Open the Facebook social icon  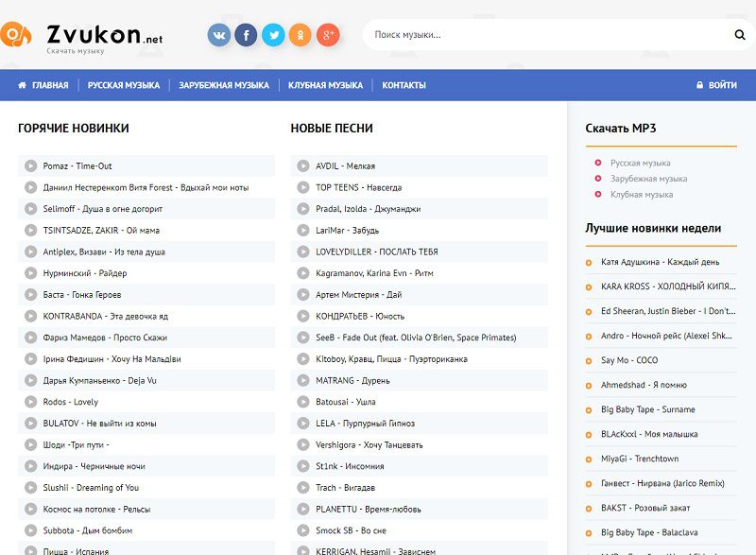[x=246, y=36]
